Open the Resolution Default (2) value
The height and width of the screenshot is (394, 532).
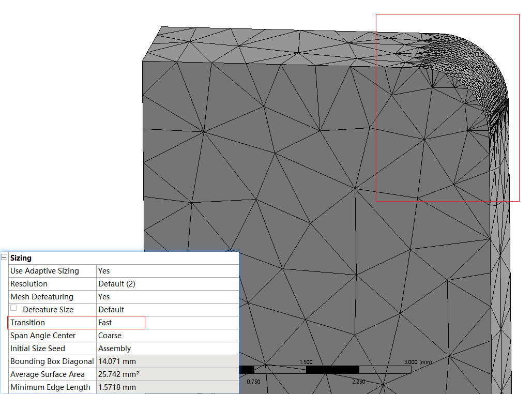pos(167,284)
